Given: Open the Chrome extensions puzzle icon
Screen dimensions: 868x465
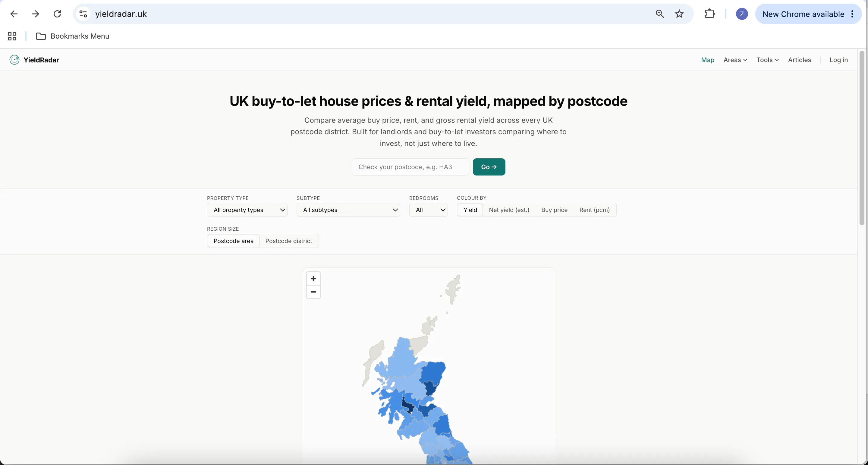Looking at the screenshot, I should [710, 14].
